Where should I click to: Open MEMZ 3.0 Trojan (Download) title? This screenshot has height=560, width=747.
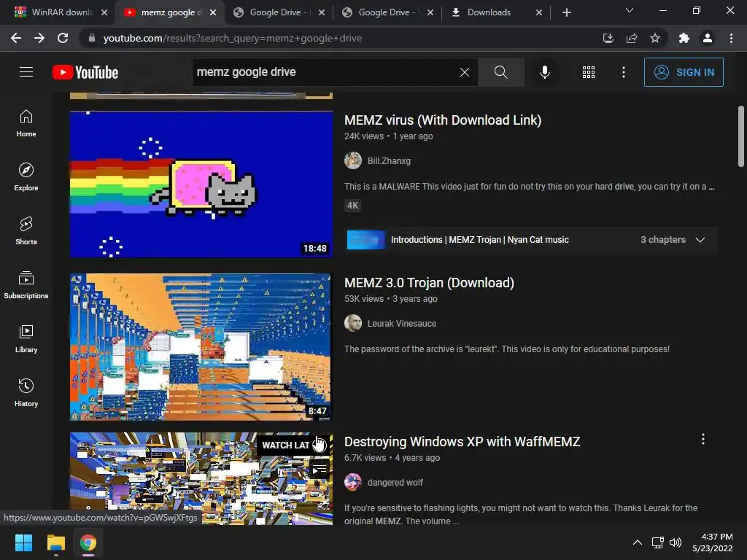[429, 283]
